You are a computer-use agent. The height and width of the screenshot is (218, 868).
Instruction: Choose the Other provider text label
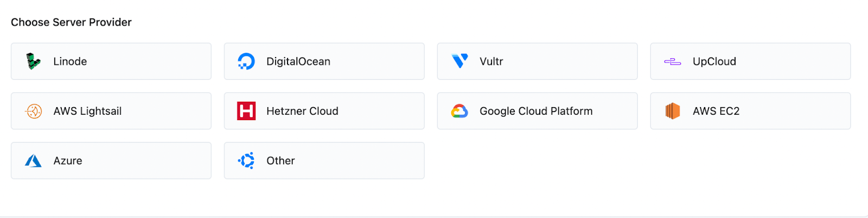click(280, 161)
